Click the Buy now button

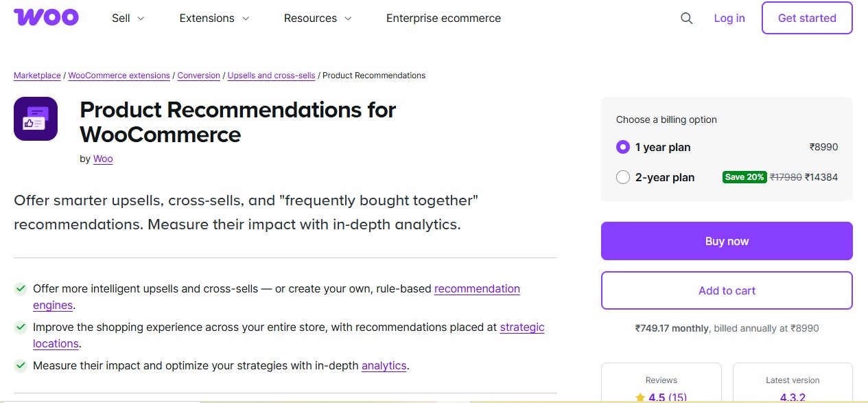(727, 241)
